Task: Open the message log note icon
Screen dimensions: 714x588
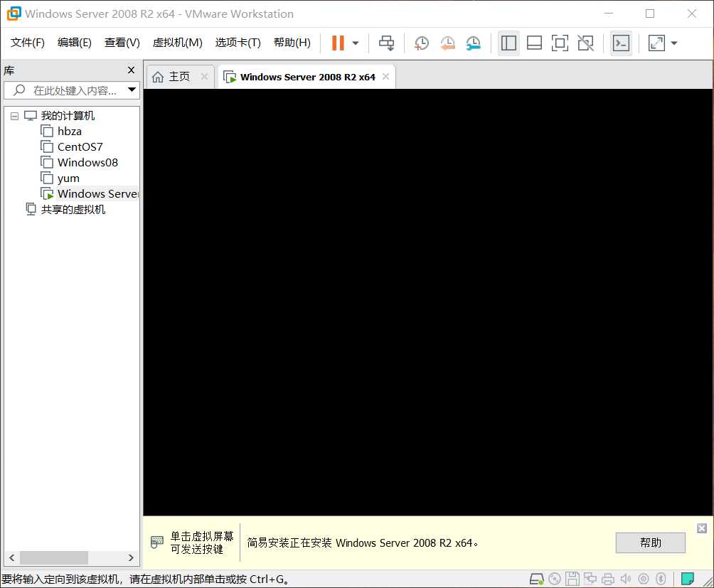Action: pos(688,579)
